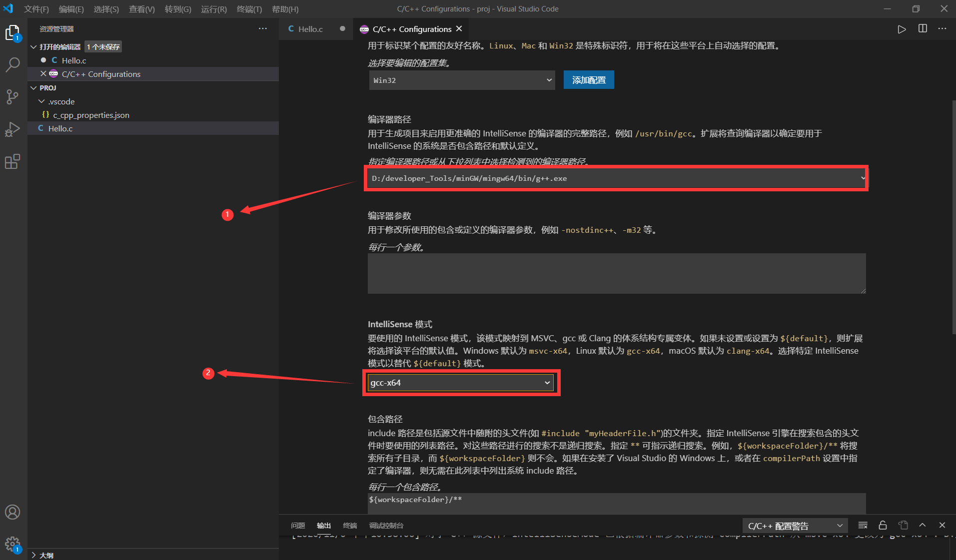
Task: Open the 终端(T) menu
Action: (x=249, y=9)
